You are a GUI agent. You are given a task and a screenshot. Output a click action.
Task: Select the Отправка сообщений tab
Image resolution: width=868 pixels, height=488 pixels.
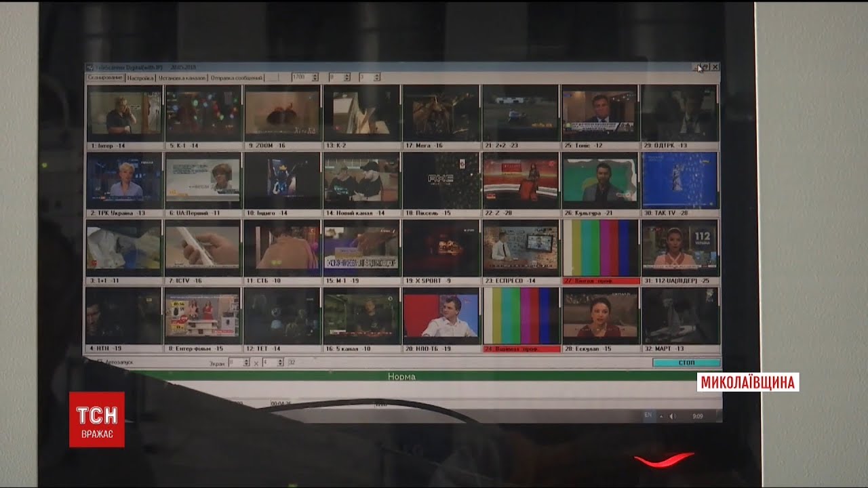coord(235,78)
